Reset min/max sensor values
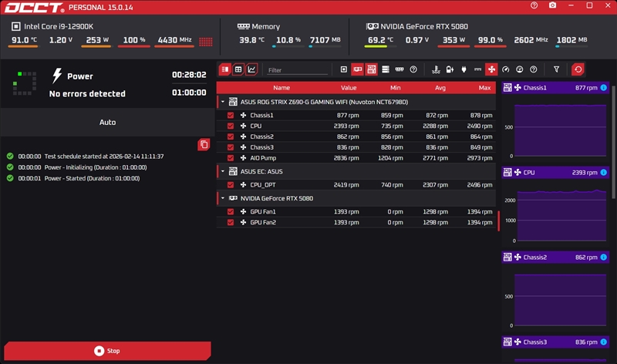 click(x=578, y=69)
